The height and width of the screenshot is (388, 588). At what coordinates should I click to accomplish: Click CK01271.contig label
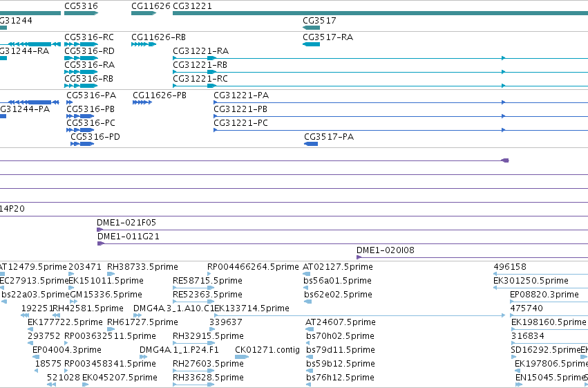[267, 350]
